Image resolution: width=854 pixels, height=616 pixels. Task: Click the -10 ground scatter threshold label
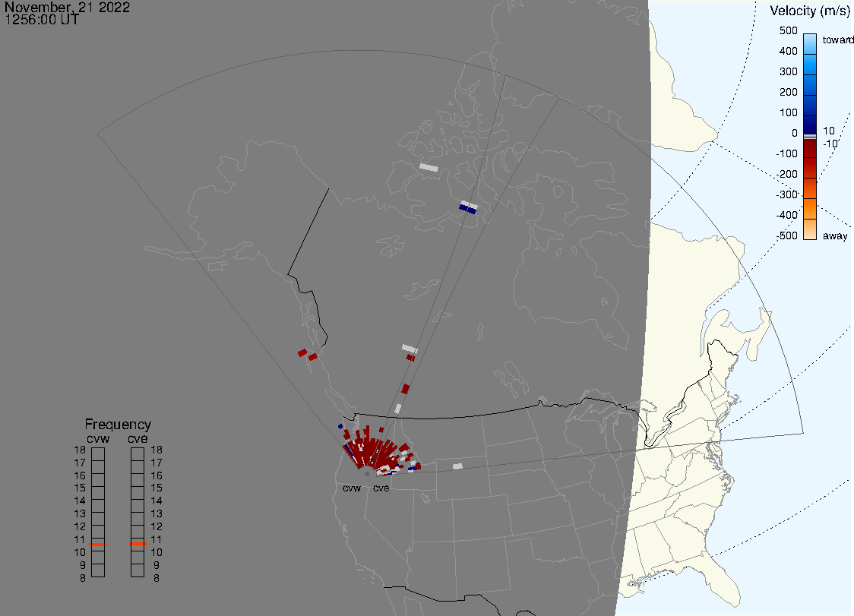(830, 144)
